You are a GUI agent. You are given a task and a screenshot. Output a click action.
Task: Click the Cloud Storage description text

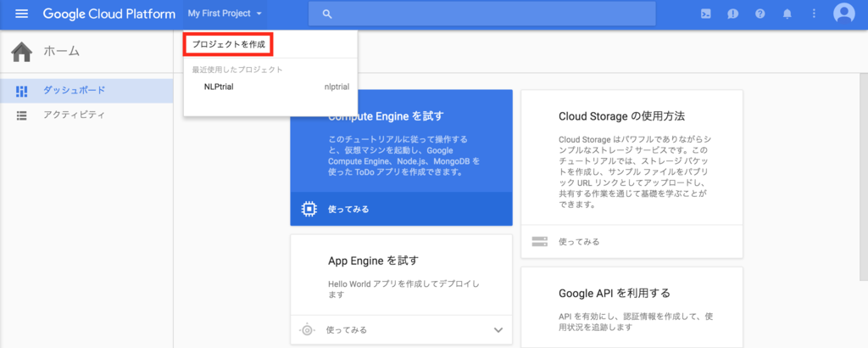point(636,171)
